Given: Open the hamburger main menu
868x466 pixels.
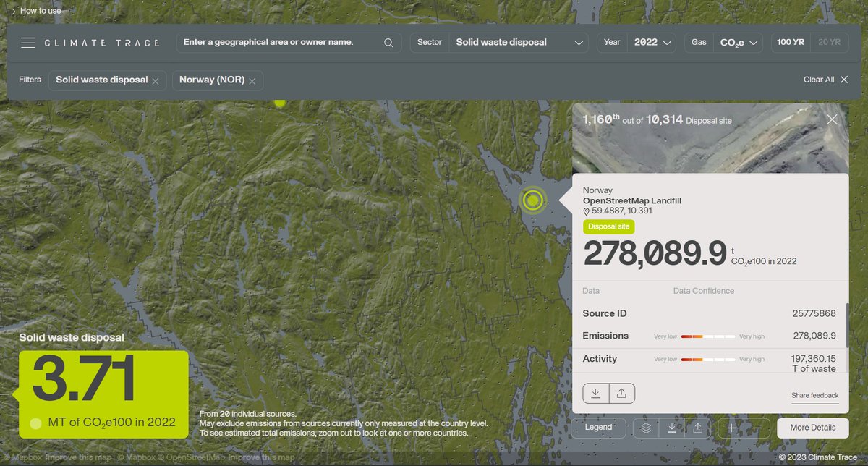Looking at the screenshot, I should (27, 43).
